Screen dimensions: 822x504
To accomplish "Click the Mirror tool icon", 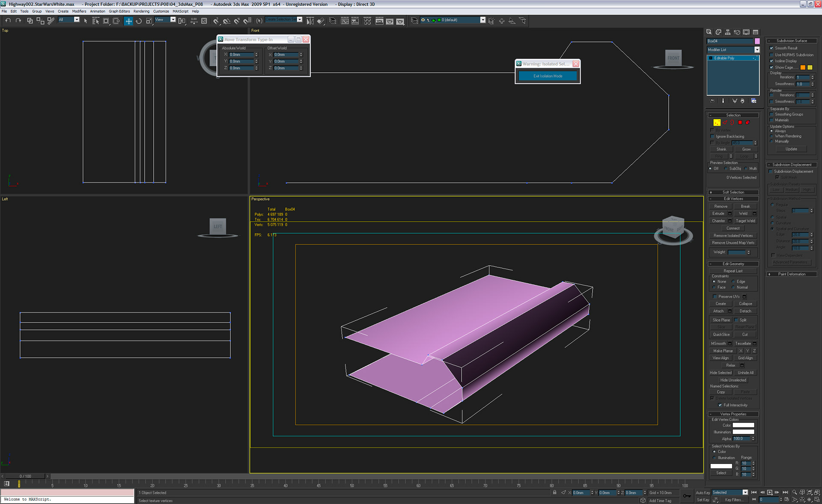I will pos(310,21).
